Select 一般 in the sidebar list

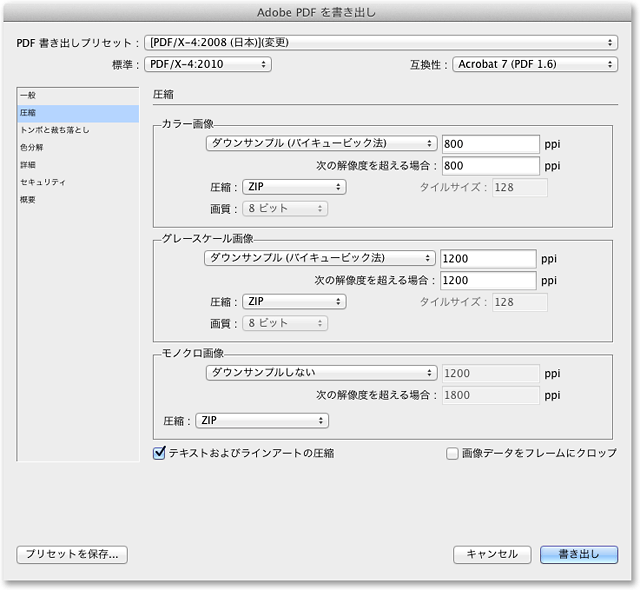(28, 96)
